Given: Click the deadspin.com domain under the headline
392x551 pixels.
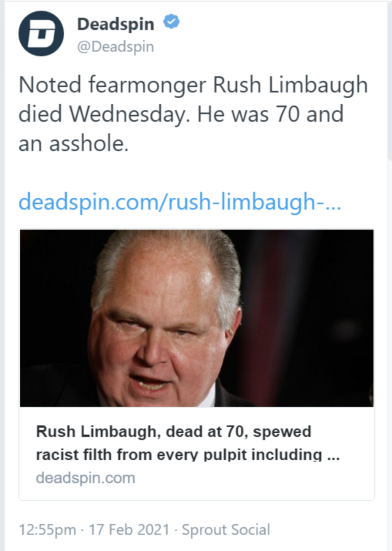Looking at the screenshot, I should (86, 478).
